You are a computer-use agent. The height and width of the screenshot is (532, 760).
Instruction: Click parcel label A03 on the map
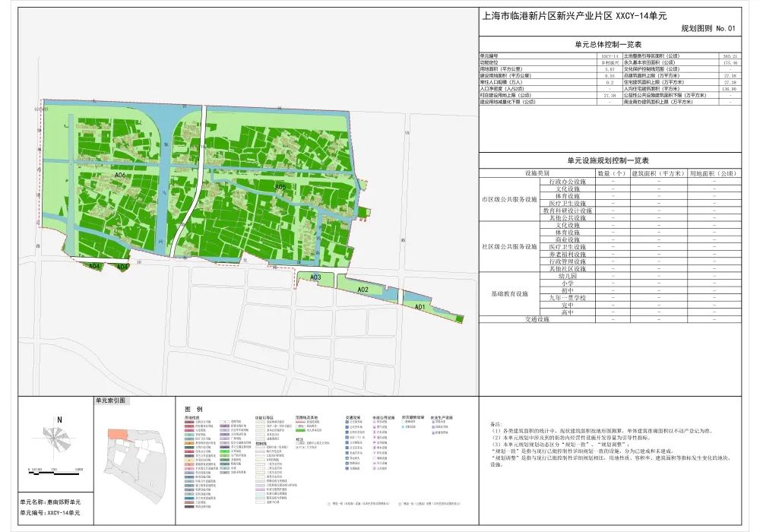click(315, 277)
